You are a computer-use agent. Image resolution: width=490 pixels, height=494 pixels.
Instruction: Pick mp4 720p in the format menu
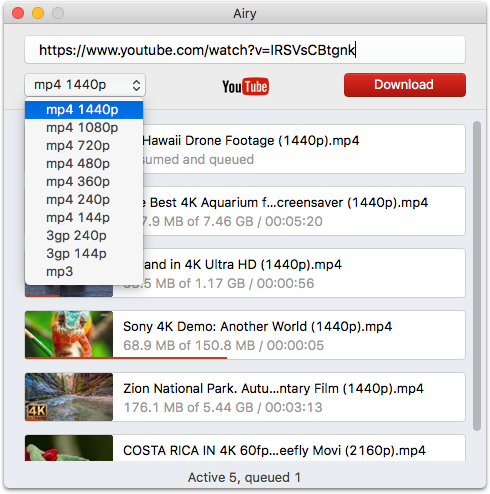point(84,146)
